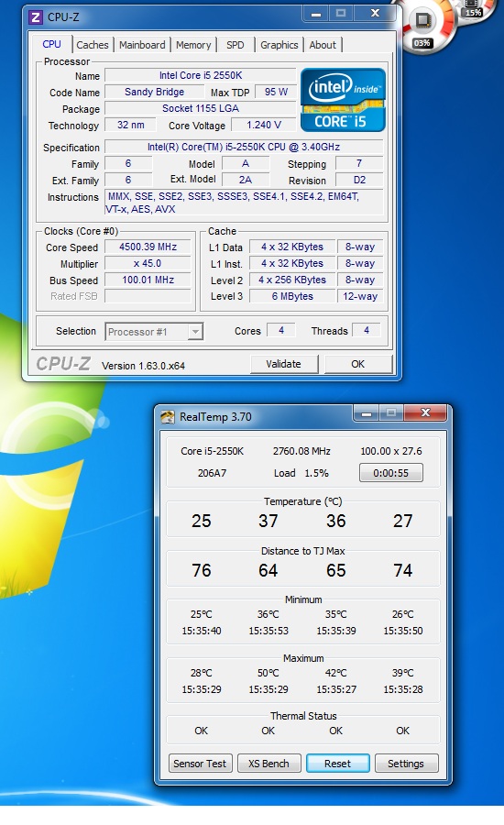Go to the Graphics tab
504x825 pixels.
point(279,45)
